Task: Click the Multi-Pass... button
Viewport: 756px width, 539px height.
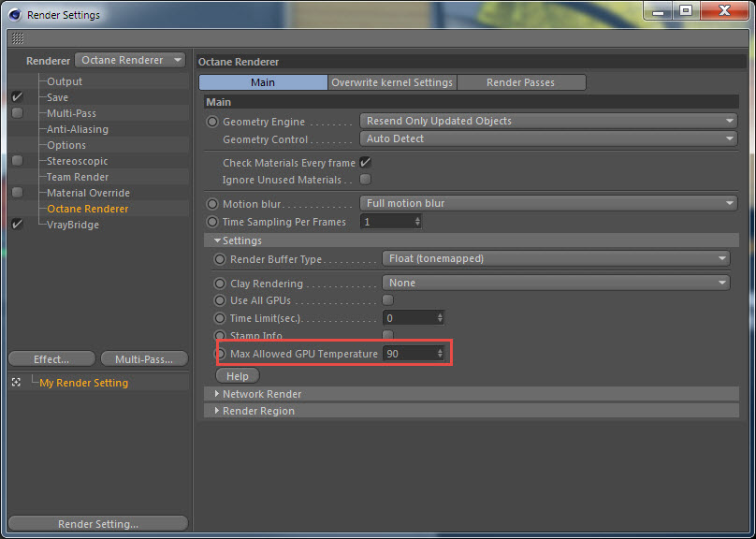Action: click(x=144, y=359)
